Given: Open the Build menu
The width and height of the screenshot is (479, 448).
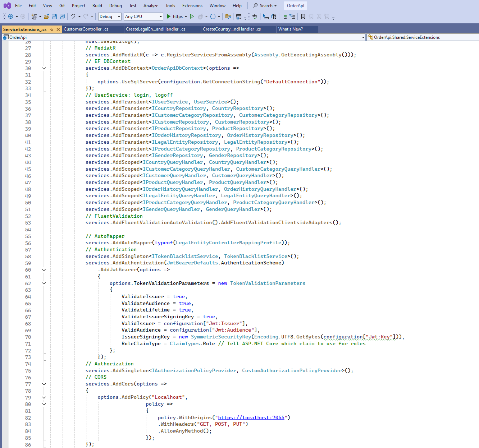Looking at the screenshot, I should point(97,6).
